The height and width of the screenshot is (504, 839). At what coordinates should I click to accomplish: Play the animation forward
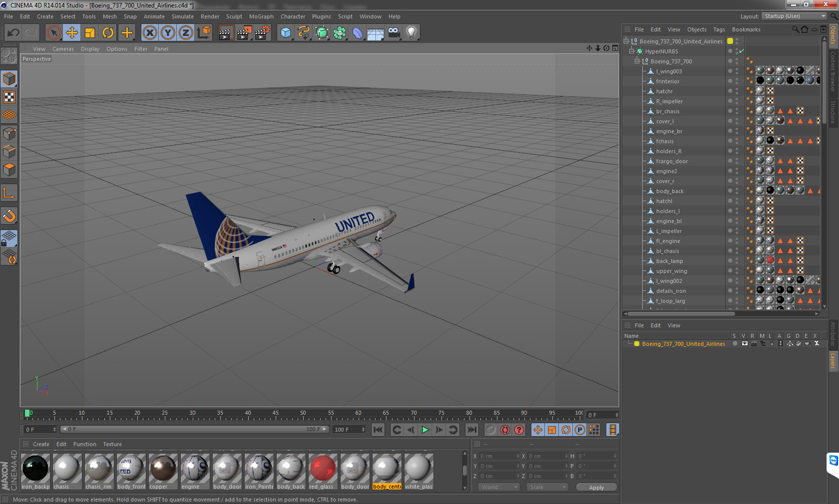tap(425, 430)
